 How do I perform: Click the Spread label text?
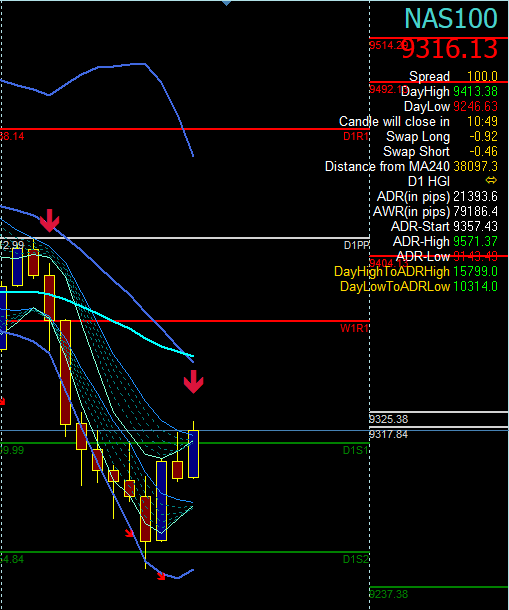[x=429, y=76]
